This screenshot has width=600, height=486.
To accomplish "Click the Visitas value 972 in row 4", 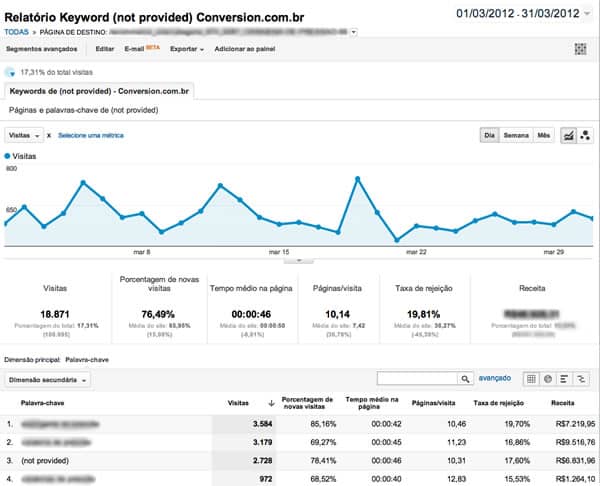I will click(266, 479).
